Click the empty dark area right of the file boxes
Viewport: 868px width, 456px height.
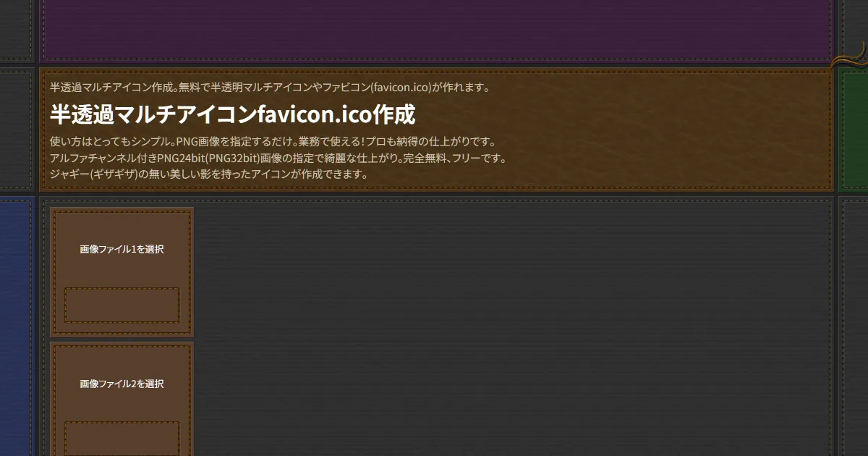click(506, 326)
